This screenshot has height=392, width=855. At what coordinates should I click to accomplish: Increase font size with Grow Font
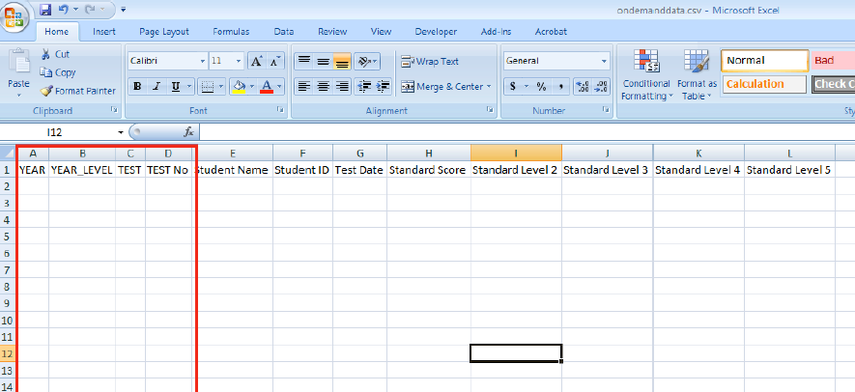pyautogui.click(x=256, y=61)
